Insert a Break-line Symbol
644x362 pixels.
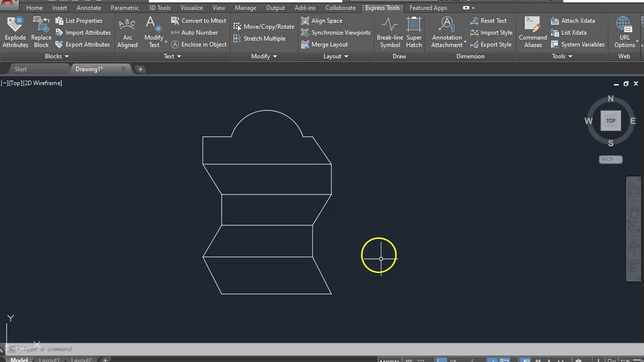click(390, 32)
